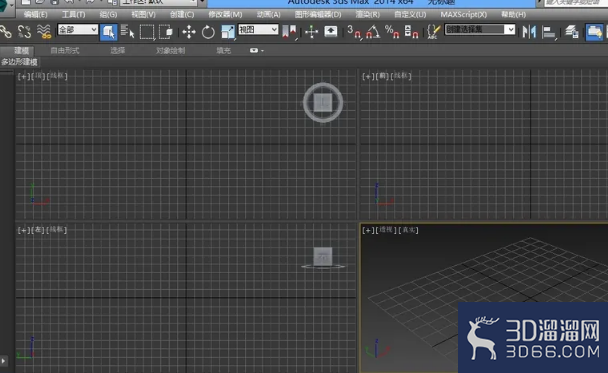The height and width of the screenshot is (373, 608).
Task: Toggle Keyboard Shortcut Override
Action: 331,31
